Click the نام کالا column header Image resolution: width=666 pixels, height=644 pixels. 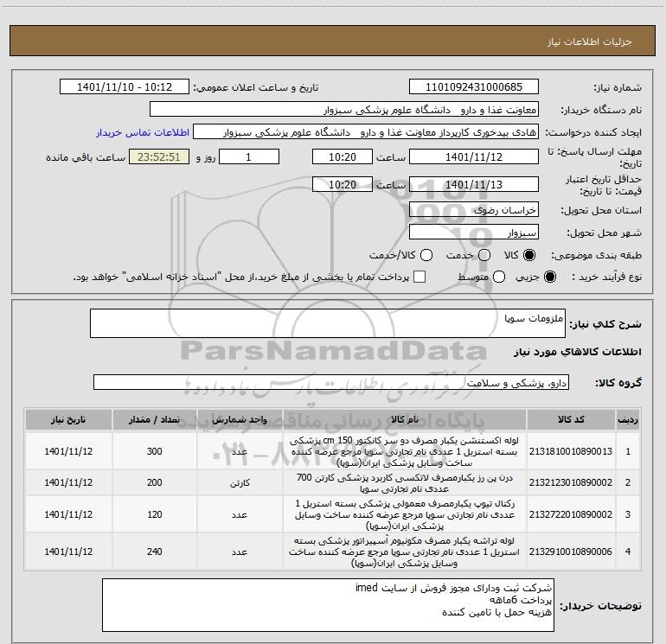click(405, 420)
